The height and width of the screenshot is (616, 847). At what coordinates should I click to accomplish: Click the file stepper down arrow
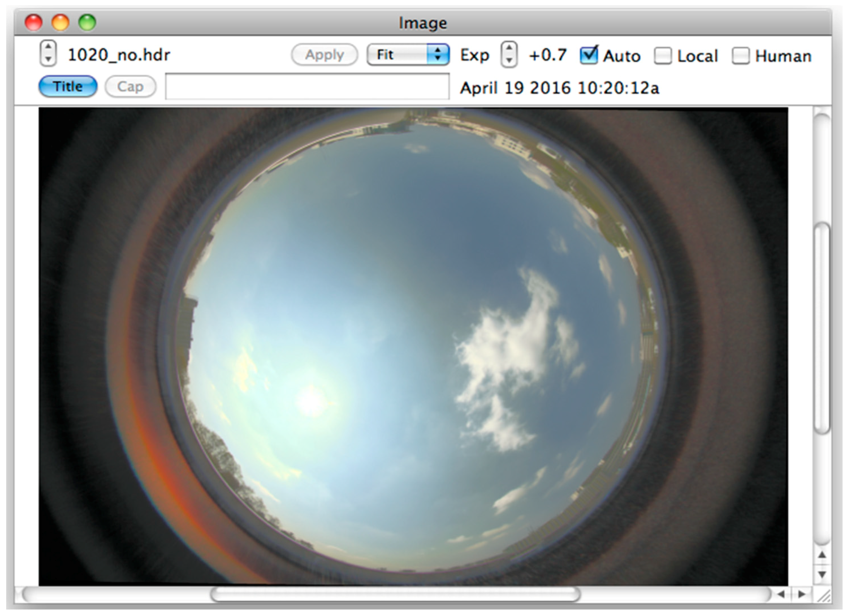[x=48, y=59]
